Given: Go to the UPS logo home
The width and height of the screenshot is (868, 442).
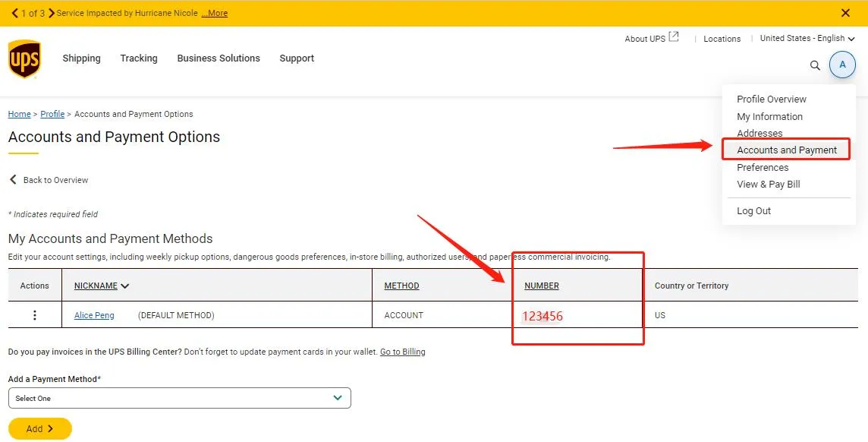Looking at the screenshot, I should [x=24, y=58].
